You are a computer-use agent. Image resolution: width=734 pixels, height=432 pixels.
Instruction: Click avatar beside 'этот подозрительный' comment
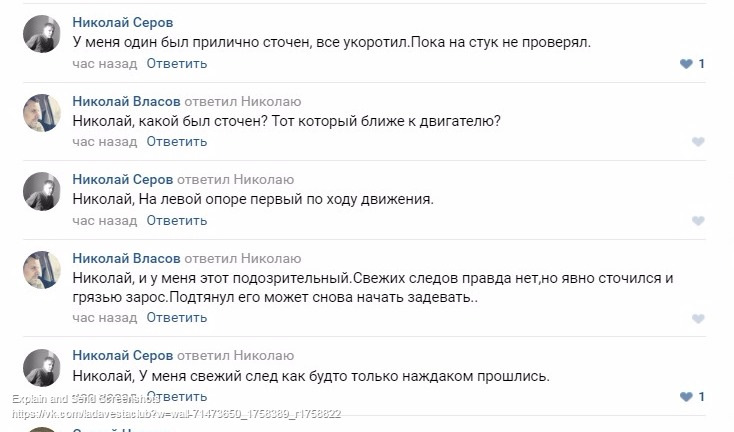coord(42,270)
